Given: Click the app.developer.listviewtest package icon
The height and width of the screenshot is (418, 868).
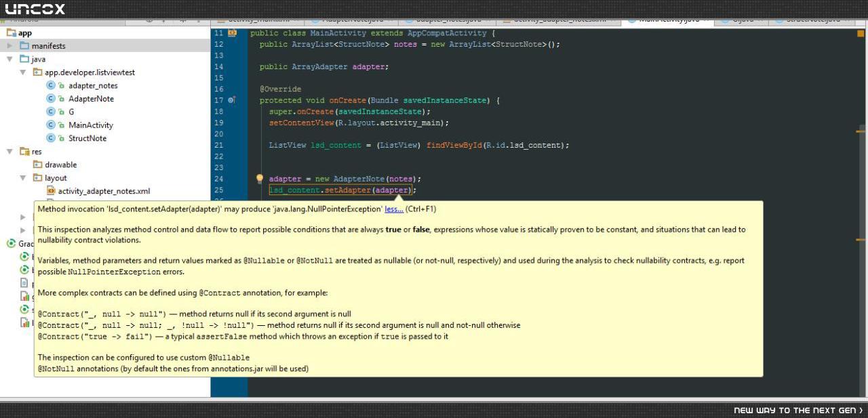Looking at the screenshot, I should point(38,72).
